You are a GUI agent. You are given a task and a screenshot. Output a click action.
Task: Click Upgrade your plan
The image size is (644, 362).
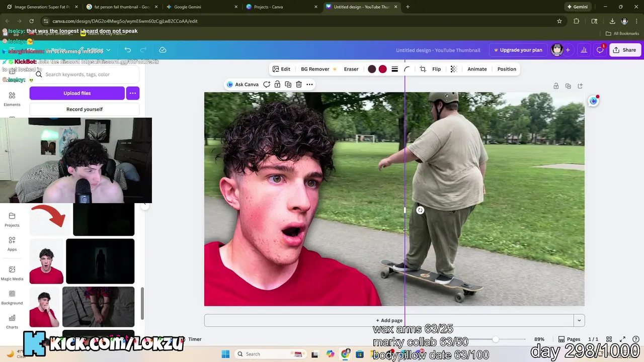click(518, 50)
